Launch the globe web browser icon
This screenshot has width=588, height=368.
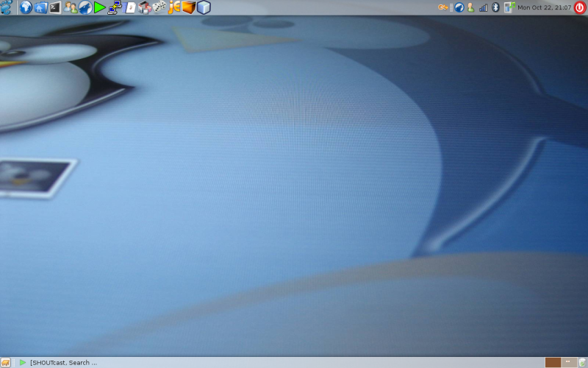[x=26, y=7]
